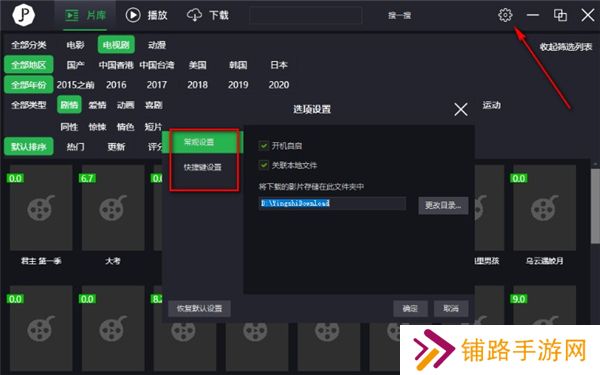Open the 大考 movie thumbnail

[x=113, y=207]
